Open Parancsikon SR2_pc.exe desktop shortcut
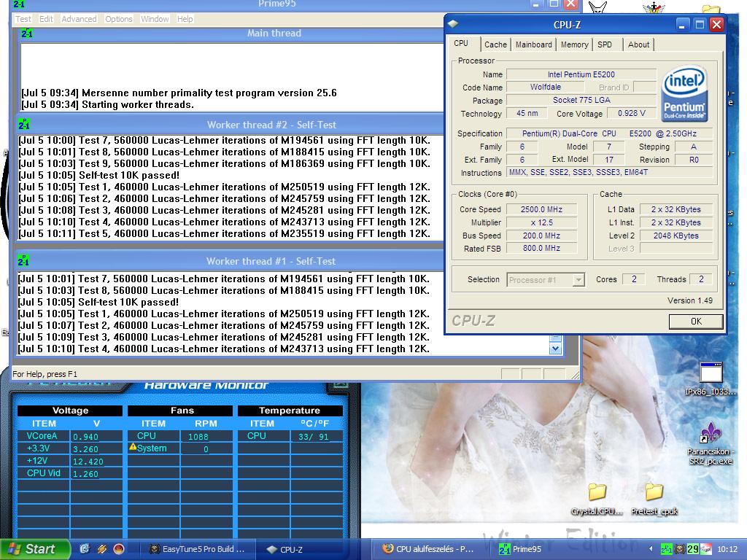Viewport: 747px width, 560px height. 710,443
